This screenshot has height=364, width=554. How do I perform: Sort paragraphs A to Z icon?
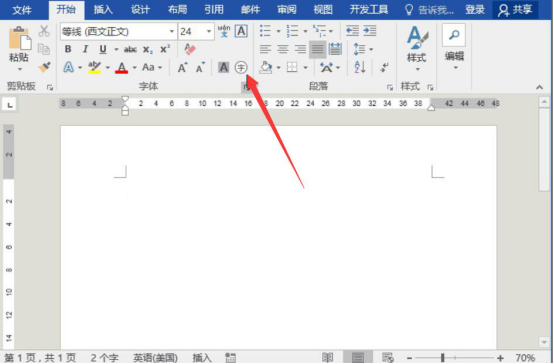point(360,67)
